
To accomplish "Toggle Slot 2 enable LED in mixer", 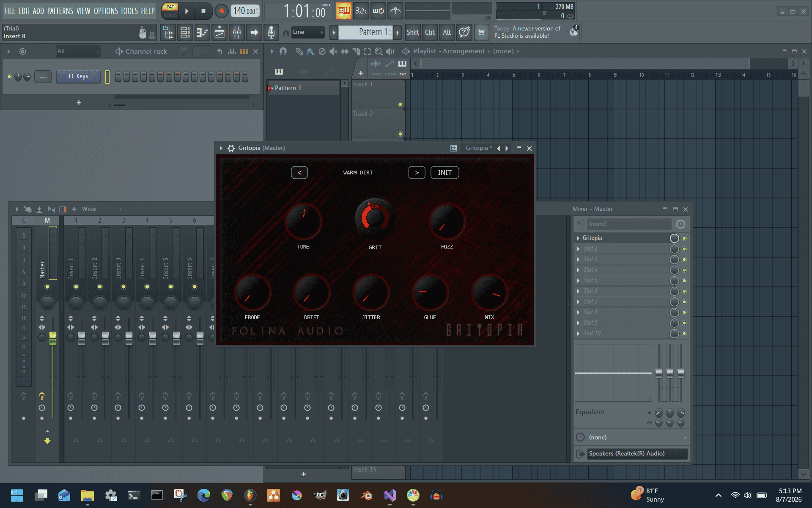I will click(684, 249).
